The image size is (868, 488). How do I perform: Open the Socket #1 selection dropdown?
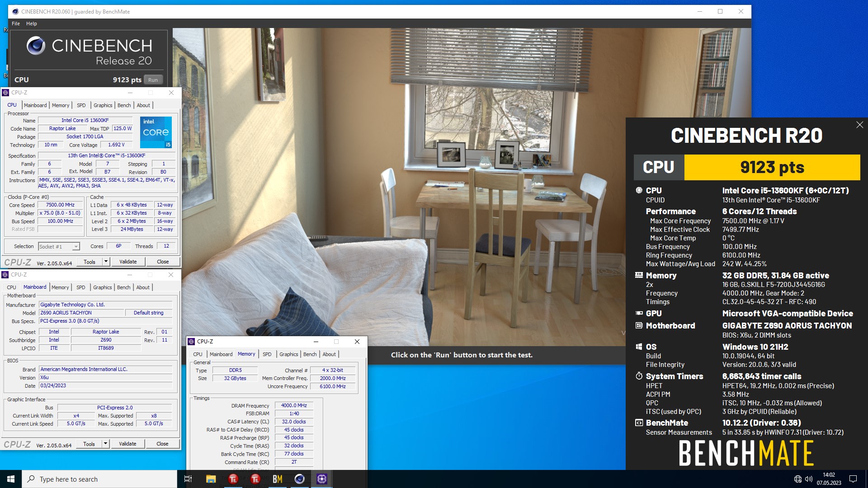(59, 246)
